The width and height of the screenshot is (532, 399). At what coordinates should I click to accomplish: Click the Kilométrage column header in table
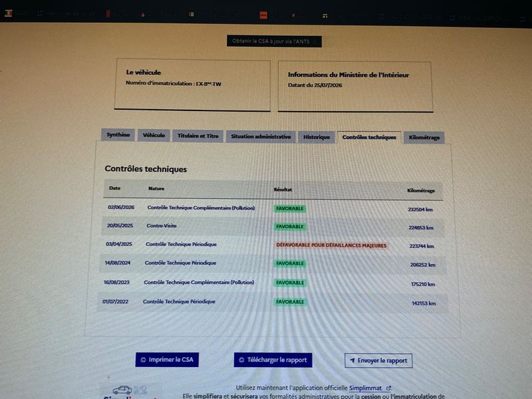click(x=421, y=191)
